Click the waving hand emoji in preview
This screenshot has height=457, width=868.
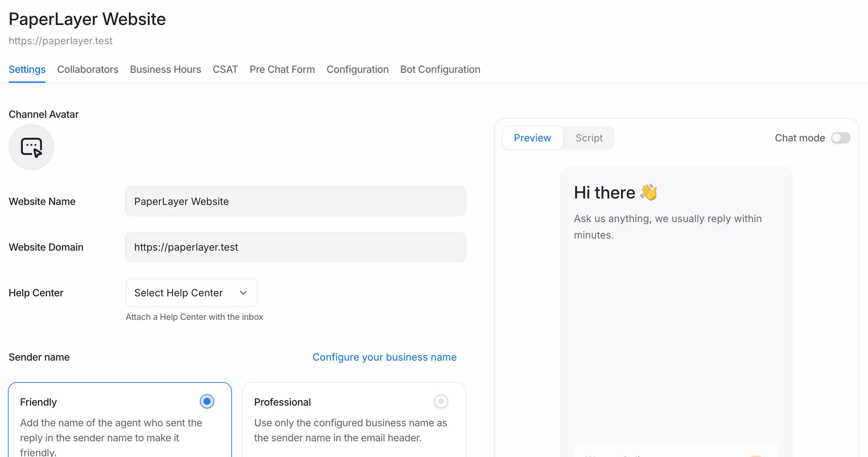click(649, 192)
